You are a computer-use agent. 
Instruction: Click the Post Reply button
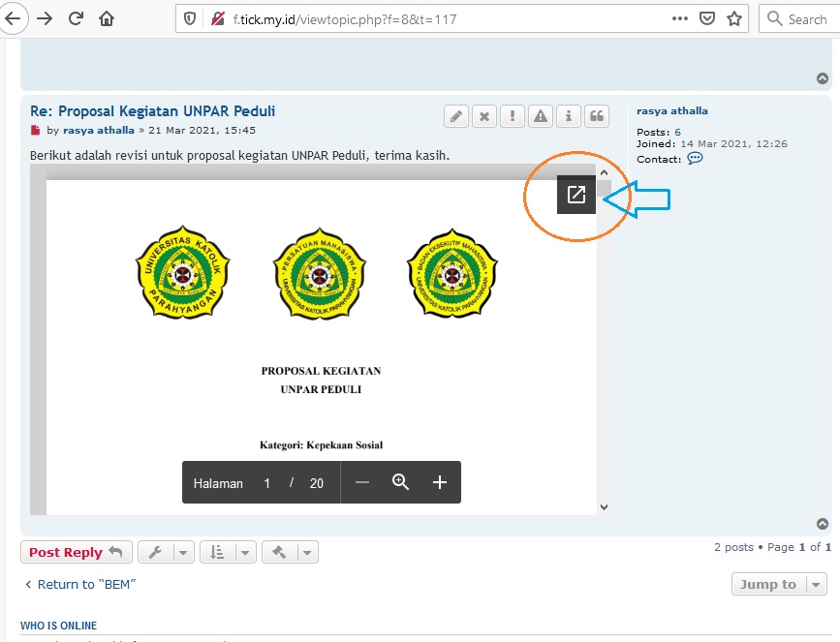point(75,552)
